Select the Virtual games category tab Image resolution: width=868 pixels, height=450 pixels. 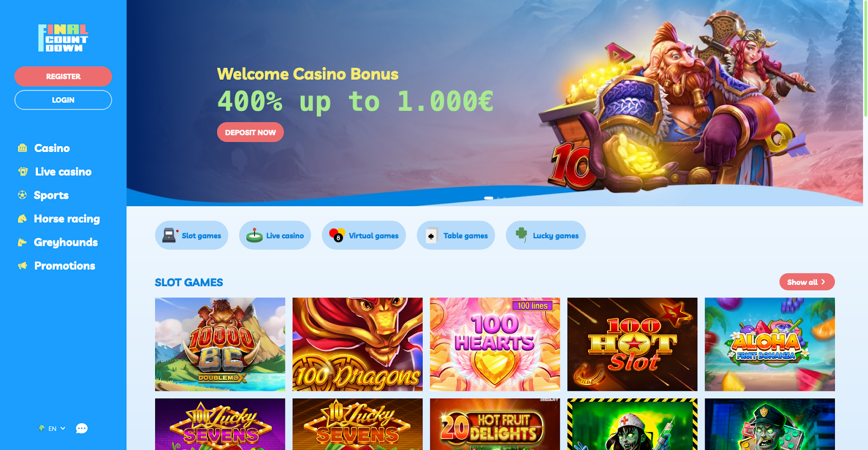363,235
